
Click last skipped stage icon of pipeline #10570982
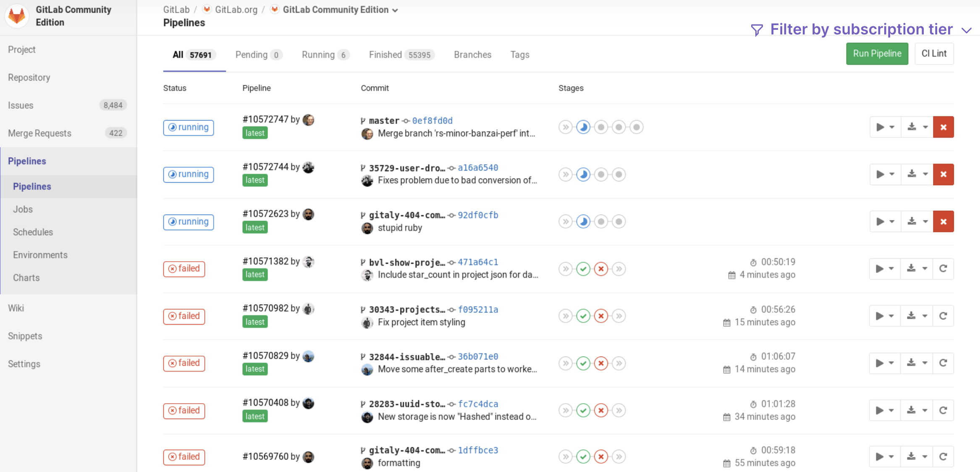point(619,316)
